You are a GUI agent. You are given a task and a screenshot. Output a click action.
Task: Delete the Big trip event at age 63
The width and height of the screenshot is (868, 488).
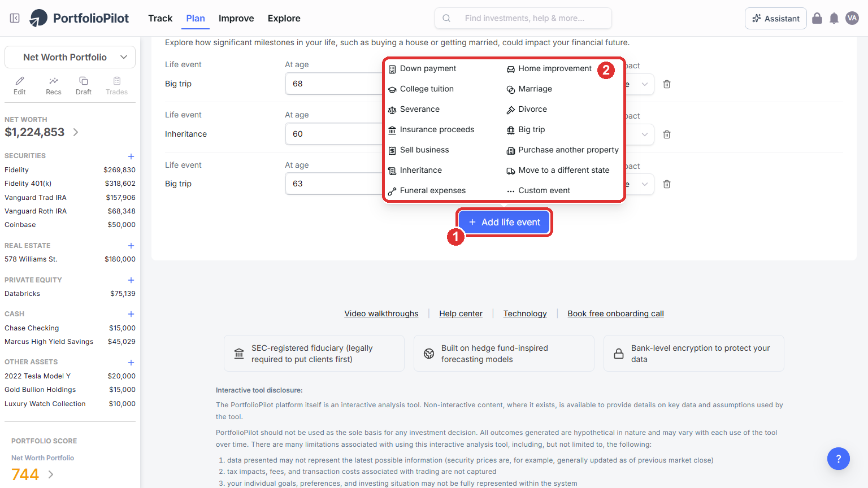tap(667, 184)
